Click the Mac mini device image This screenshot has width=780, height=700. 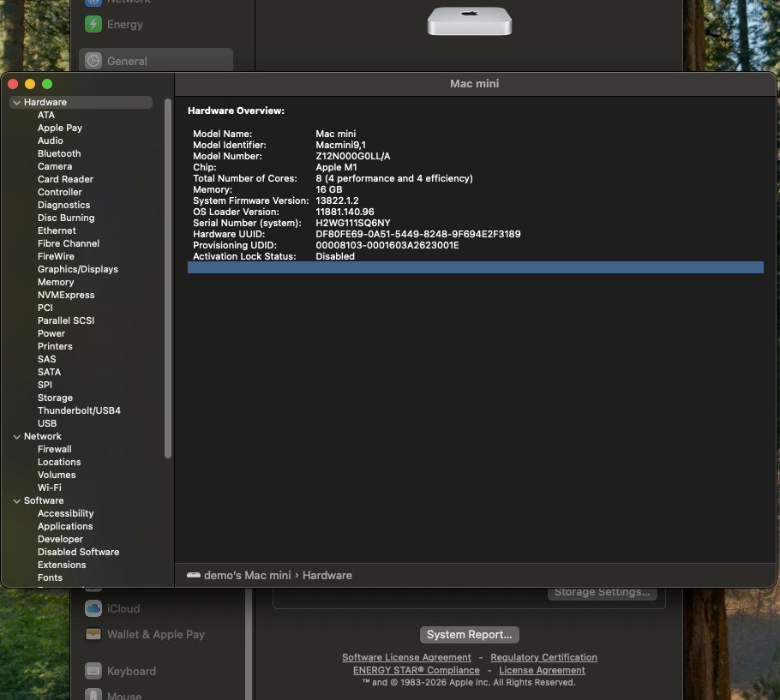pos(469,21)
